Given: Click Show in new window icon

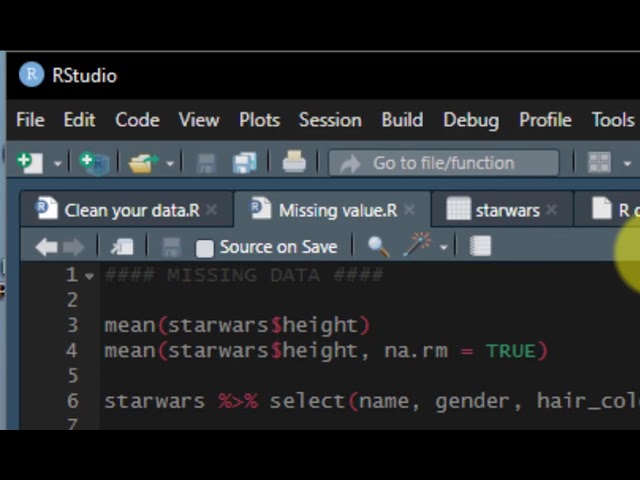Looking at the screenshot, I should (122, 247).
